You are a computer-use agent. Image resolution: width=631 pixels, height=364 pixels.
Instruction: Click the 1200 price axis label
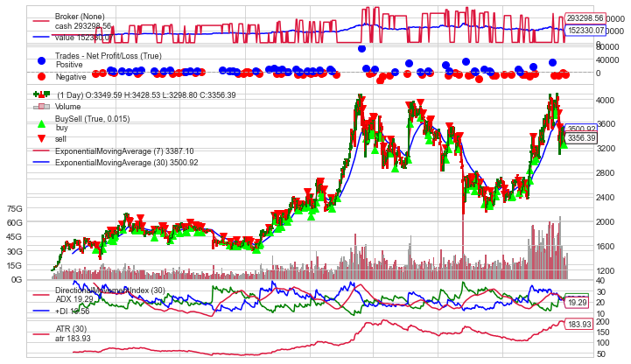coord(605,271)
